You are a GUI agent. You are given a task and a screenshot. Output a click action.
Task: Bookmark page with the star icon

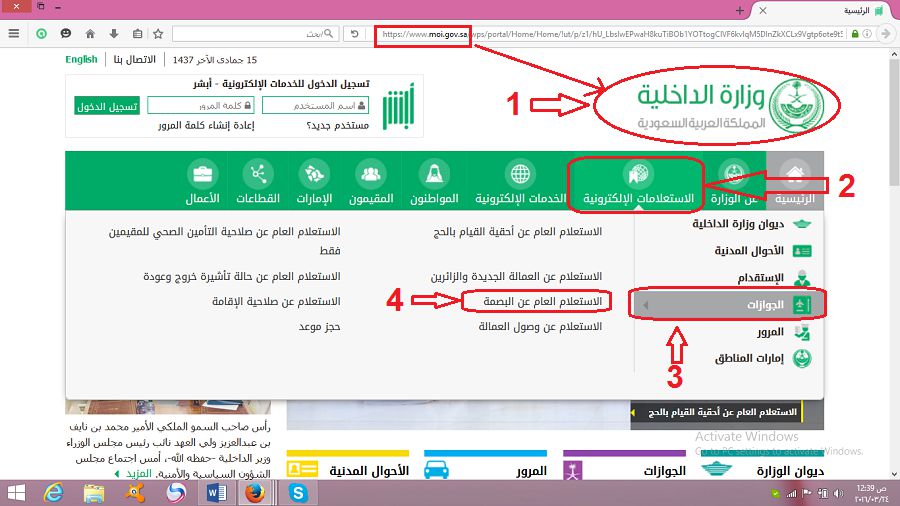point(158,34)
